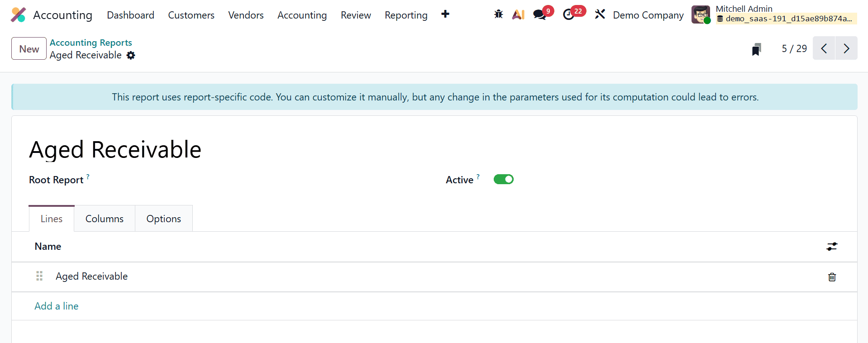Image resolution: width=868 pixels, height=343 pixels.
Task: Click the Add a line link
Action: [57, 306]
